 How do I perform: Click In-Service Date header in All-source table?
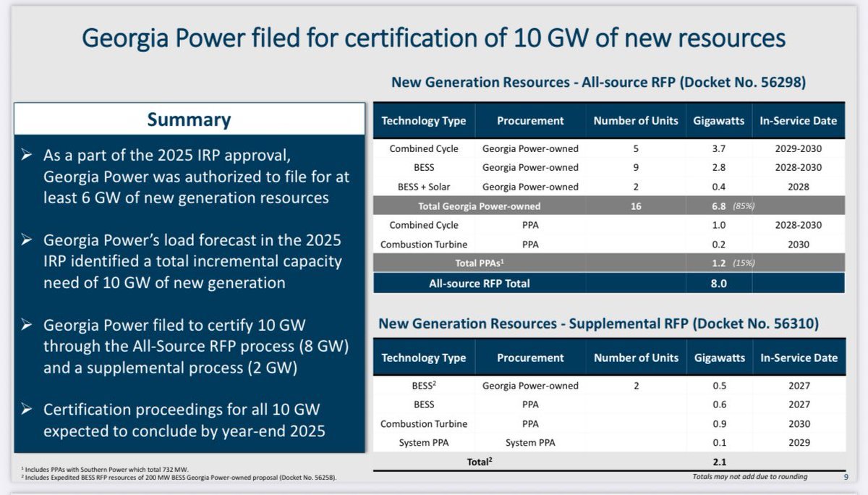pyautogui.click(x=798, y=121)
